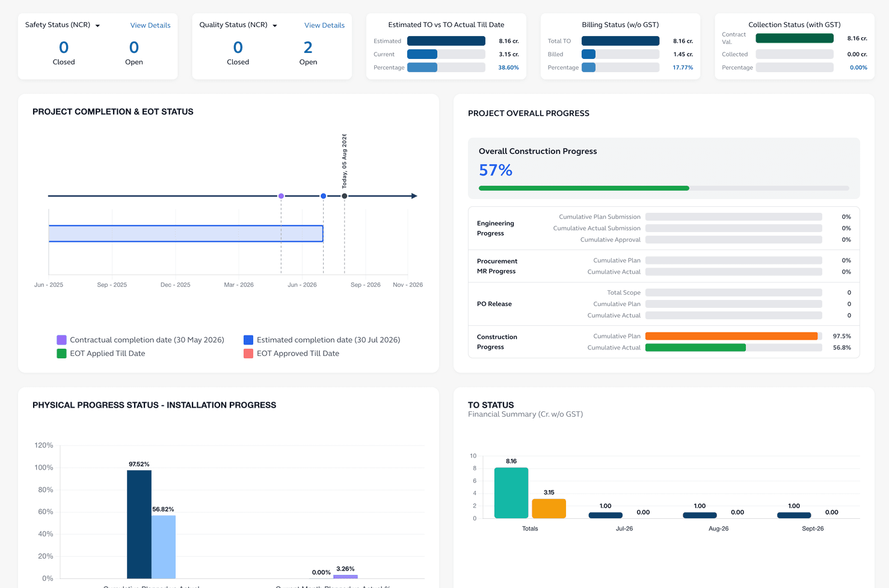
Task: Toggle EOT Approved Till Date red legend swatch
Action: tap(248, 354)
